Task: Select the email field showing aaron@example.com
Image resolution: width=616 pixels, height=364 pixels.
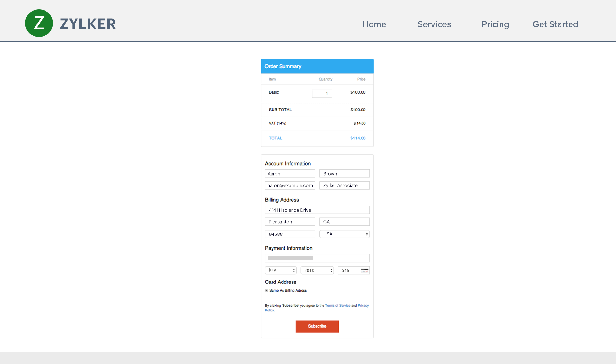Action: [x=290, y=185]
